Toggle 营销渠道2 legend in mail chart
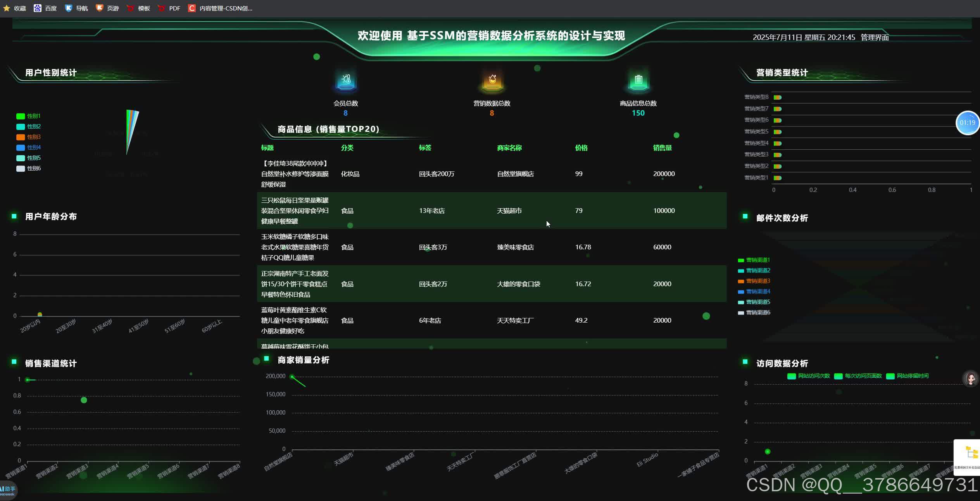The width and height of the screenshot is (980, 501). coord(754,270)
